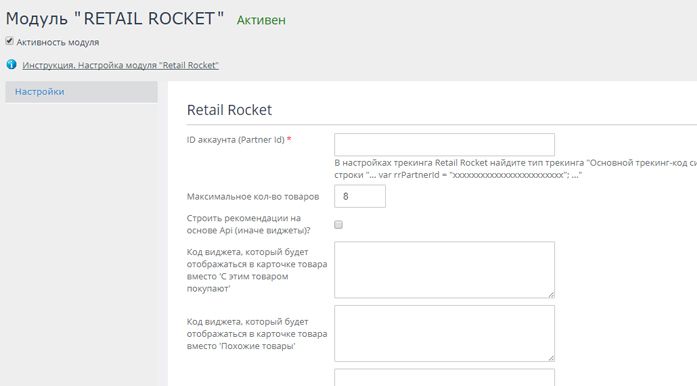
Task: Click the 'Строить рекомендации на основе Api' label
Action: click(248, 224)
